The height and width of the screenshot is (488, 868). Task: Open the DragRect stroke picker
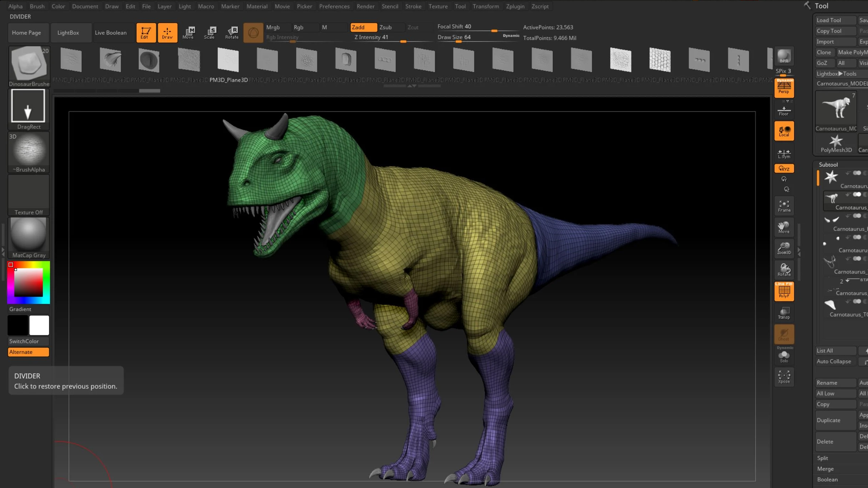click(29, 110)
